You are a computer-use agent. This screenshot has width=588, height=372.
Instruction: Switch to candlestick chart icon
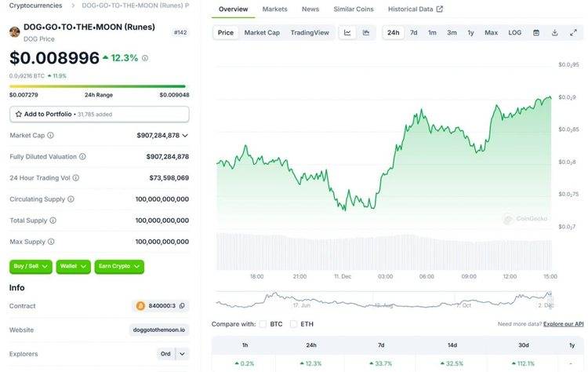tap(366, 33)
